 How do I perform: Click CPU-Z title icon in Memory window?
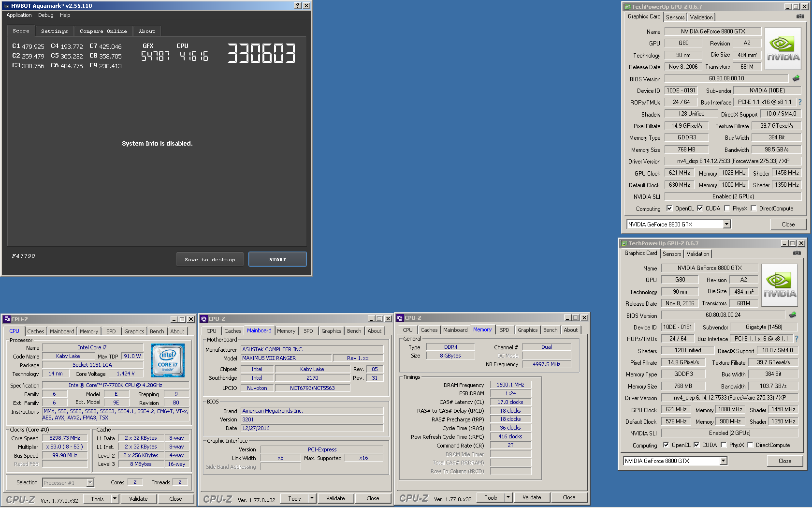[400, 318]
